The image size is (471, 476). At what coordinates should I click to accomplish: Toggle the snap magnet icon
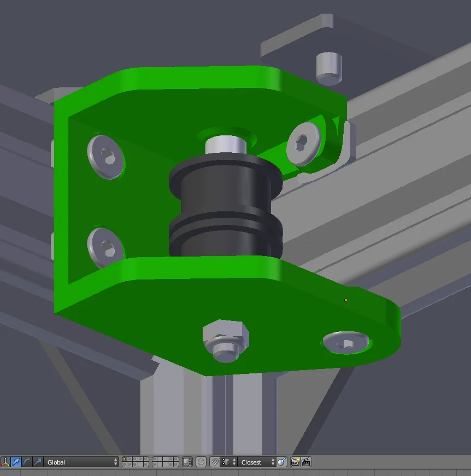[x=214, y=462]
